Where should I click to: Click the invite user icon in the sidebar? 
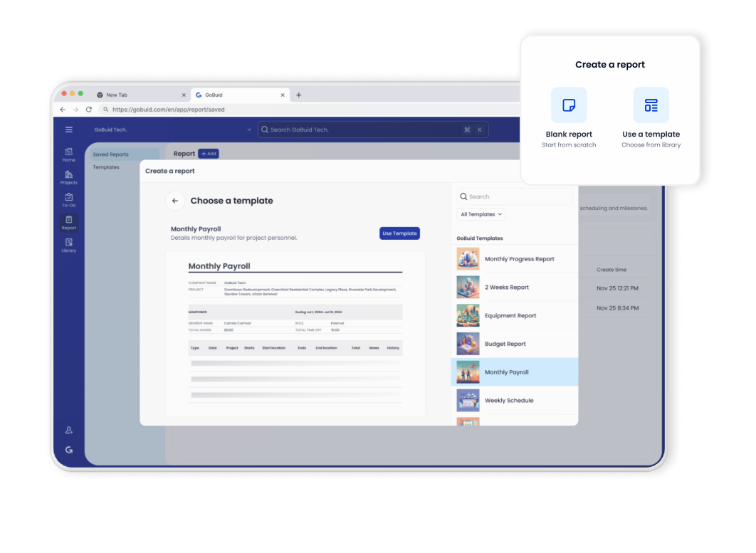pyautogui.click(x=68, y=430)
